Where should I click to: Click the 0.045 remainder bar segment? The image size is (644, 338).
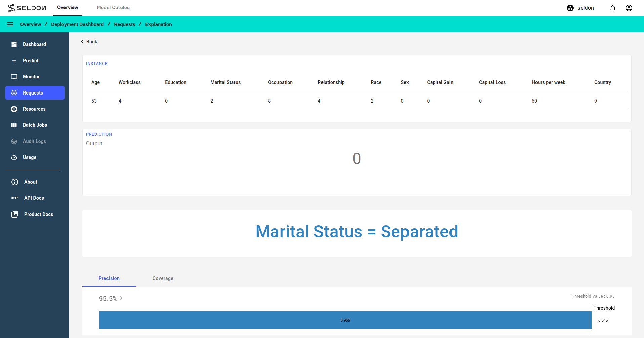(x=603, y=320)
